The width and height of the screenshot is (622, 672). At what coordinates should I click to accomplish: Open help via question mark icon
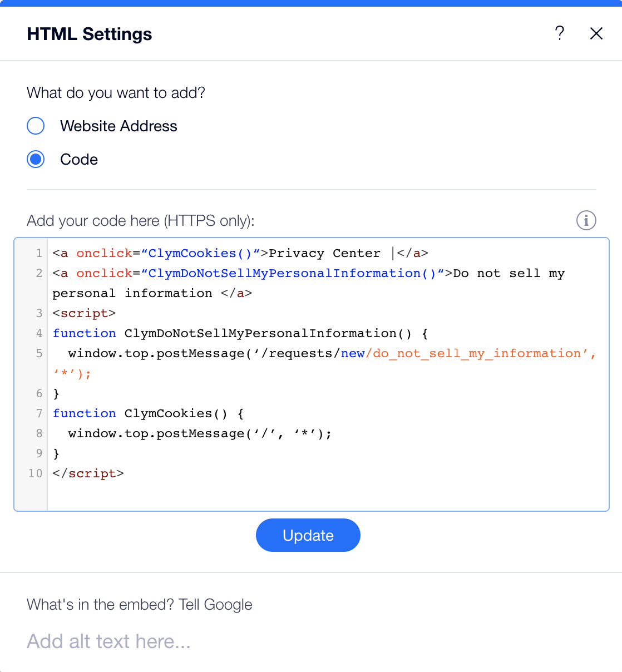[560, 33]
